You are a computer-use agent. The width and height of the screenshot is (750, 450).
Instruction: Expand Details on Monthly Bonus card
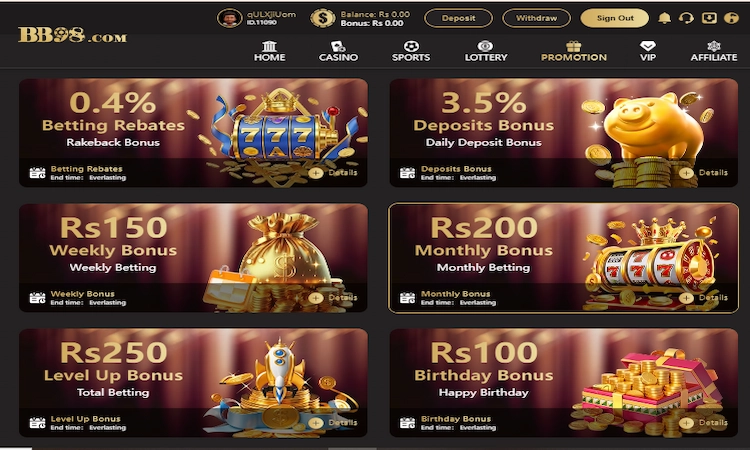pos(704,297)
